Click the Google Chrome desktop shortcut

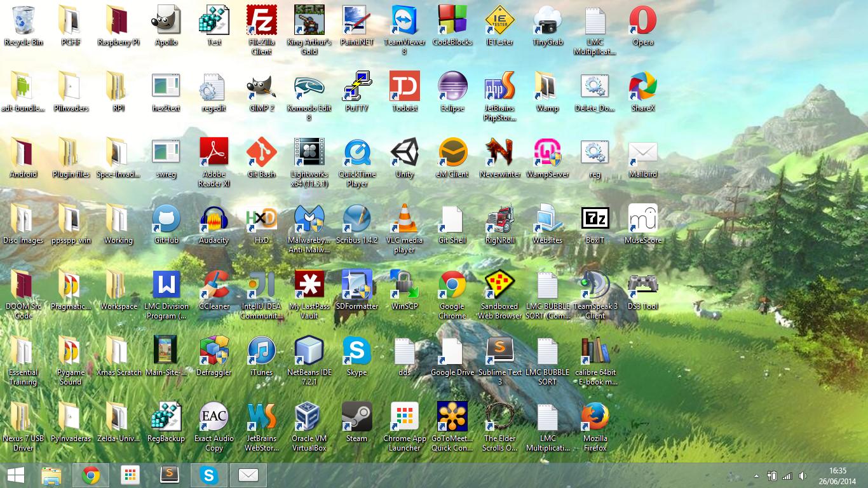pyautogui.click(x=452, y=294)
